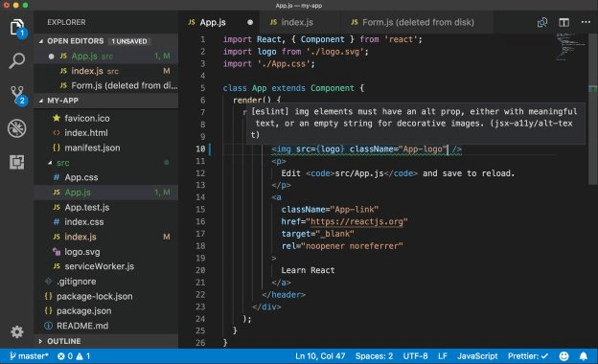The image size is (598, 364).
Task: Click the unsaved dot on App.js tab
Action: pyautogui.click(x=250, y=22)
